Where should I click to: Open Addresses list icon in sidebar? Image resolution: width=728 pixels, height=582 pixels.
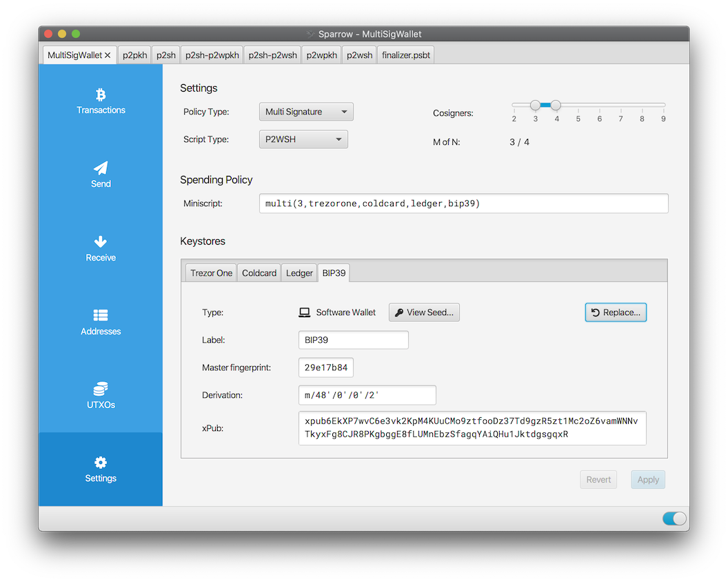(x=101, y=316)
